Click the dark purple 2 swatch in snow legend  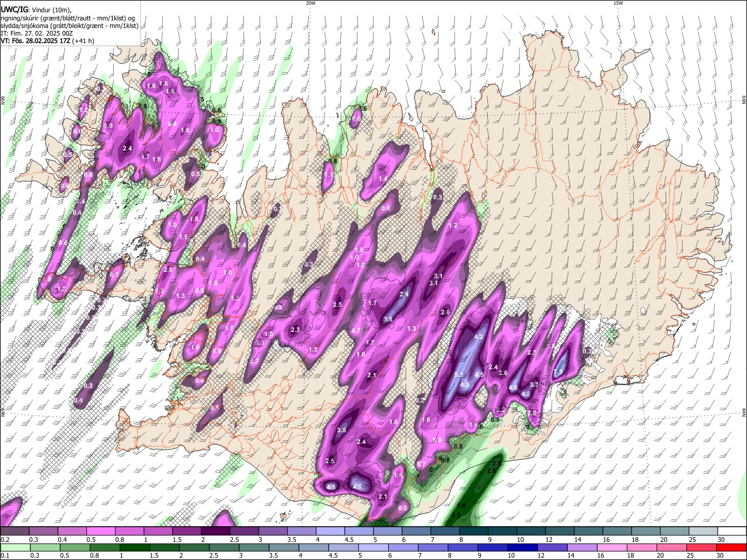(x=215, y=531)
